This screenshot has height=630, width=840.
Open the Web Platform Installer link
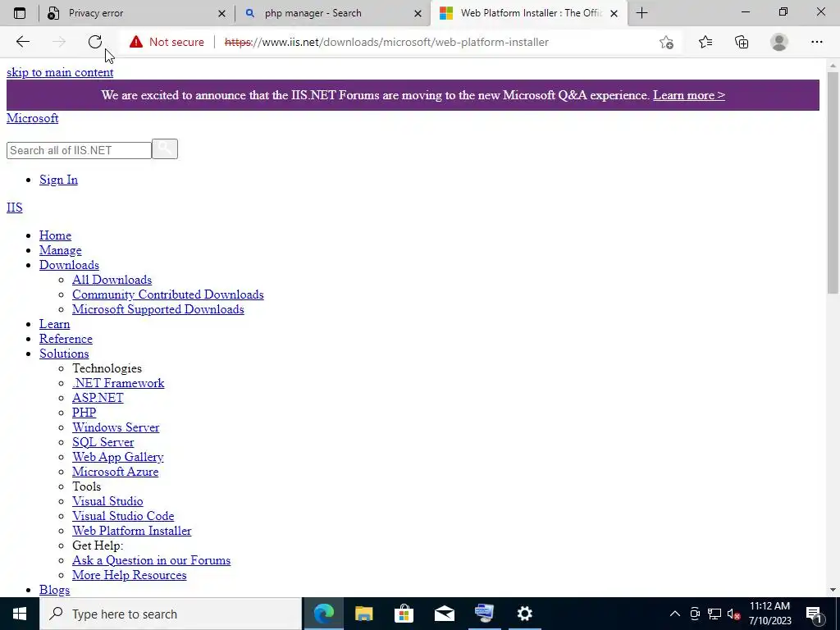click(132, 531)
